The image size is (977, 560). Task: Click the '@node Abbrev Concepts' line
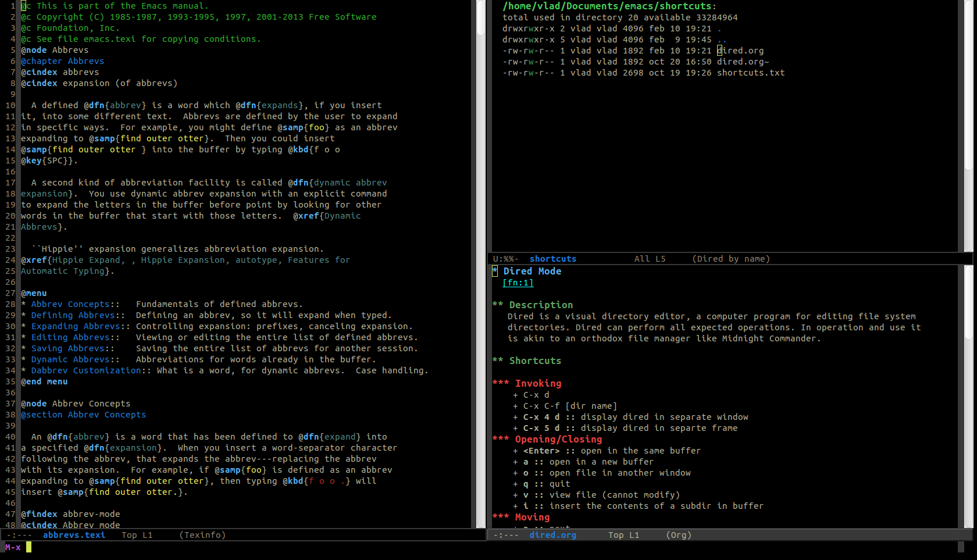76,404
